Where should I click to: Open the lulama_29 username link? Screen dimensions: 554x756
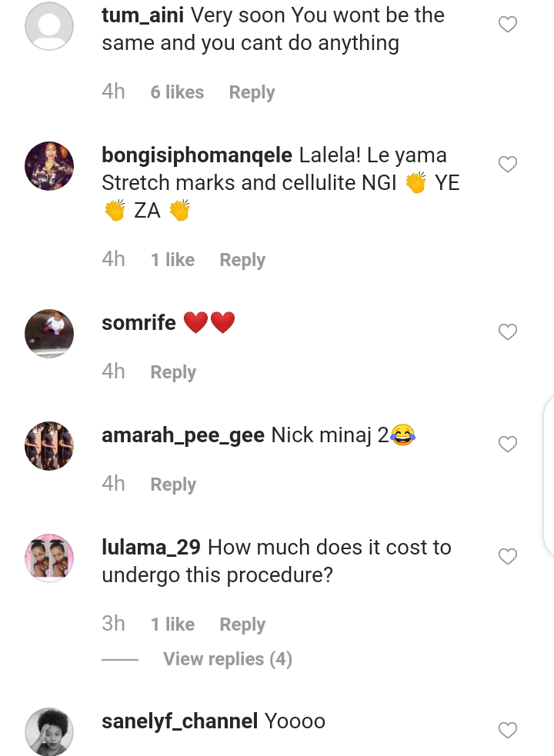151,548
